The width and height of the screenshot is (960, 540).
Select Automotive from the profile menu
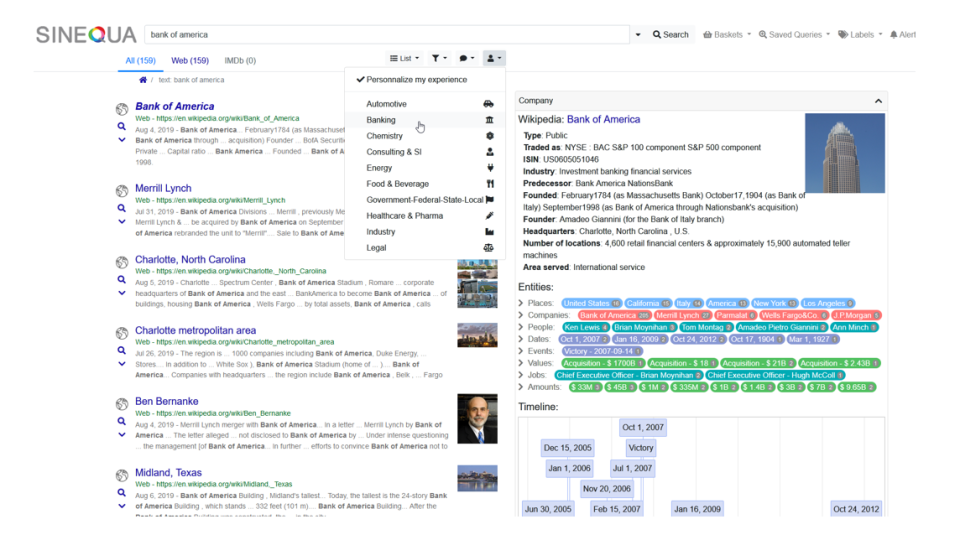tap(425, 104)
